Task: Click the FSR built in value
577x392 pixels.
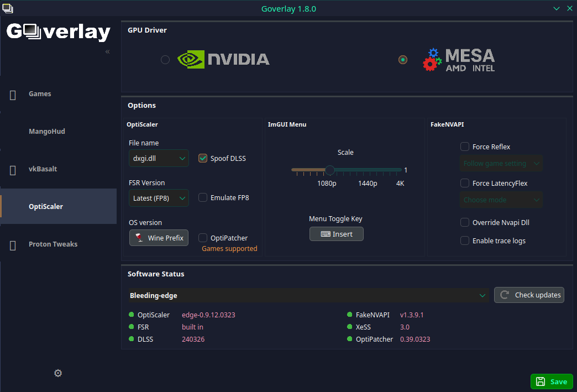Action: (x=192, y=327)
